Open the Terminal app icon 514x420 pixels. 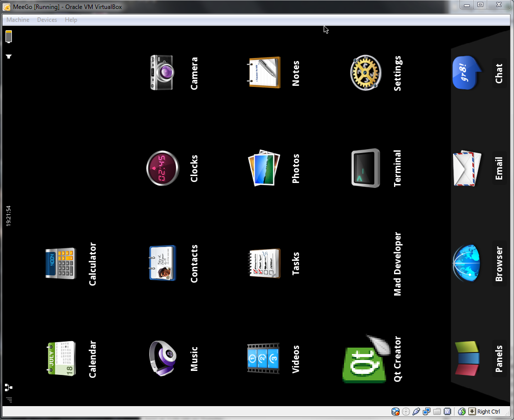tap(365, 168)
